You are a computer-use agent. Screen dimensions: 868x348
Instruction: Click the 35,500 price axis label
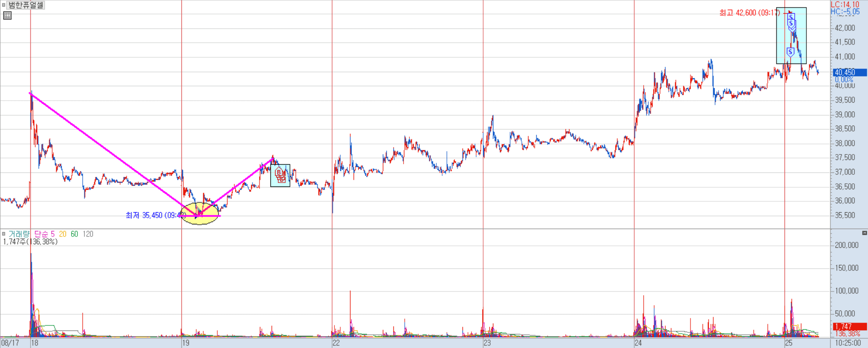[845, 215]
